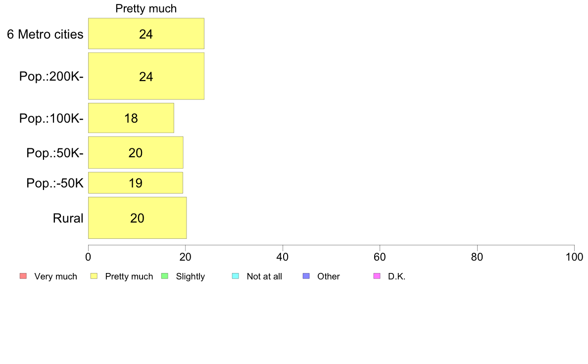Click the blue Other legend swatch

pyautogui.click(x=306, y=276)
